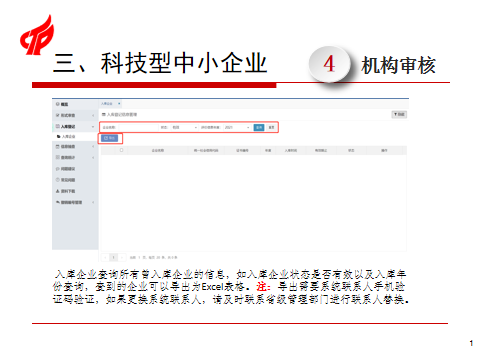This screenshot has height=360, width=480.
Task: Click the overview (概览) icon in sidebar
Action: [x=57, y=104]
